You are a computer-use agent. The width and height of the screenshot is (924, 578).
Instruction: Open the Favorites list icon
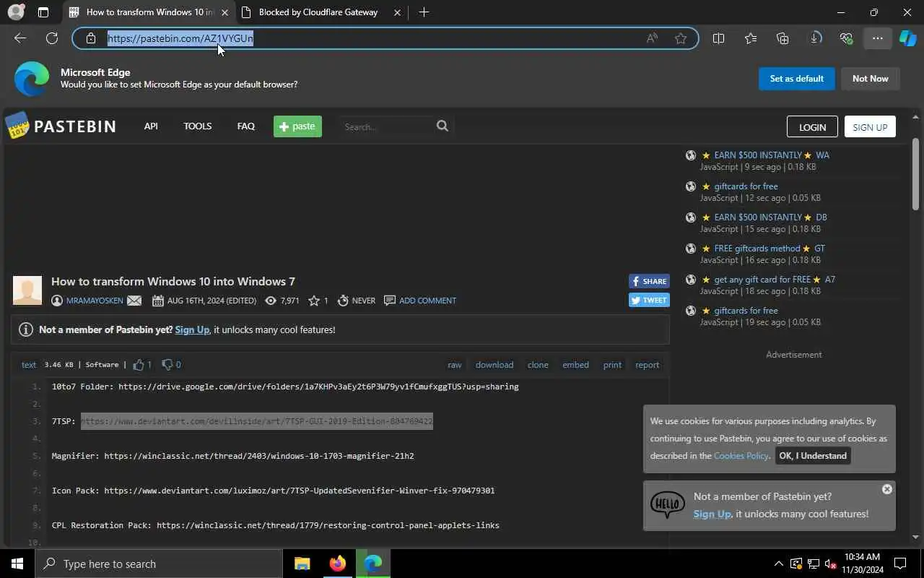[x=751, y=38]
